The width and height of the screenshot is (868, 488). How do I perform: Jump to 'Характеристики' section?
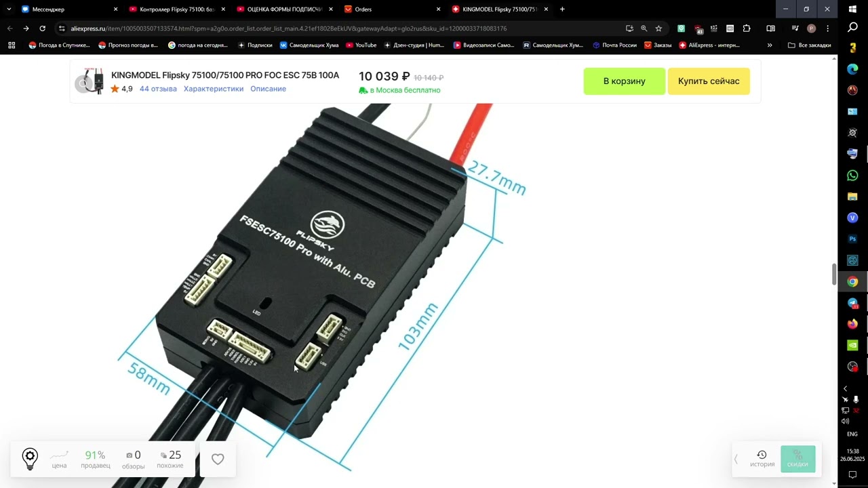(x=214, y=89)
